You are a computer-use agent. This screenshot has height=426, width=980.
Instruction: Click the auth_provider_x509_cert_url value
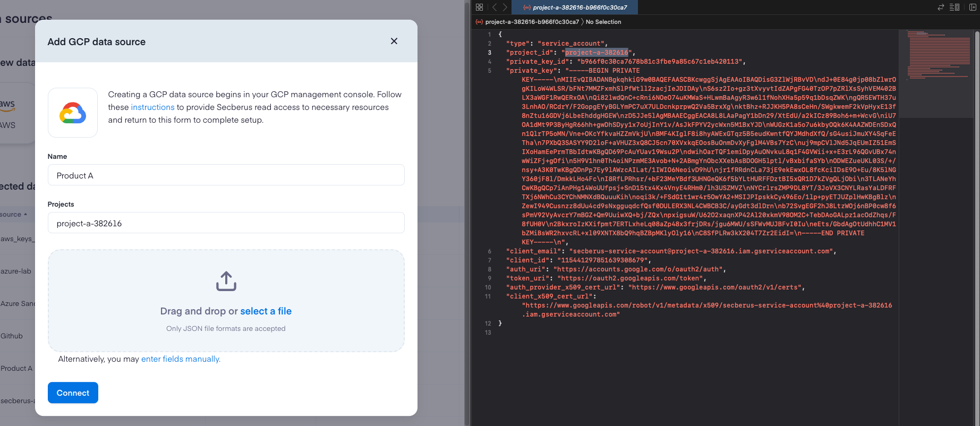click(715, 287)
